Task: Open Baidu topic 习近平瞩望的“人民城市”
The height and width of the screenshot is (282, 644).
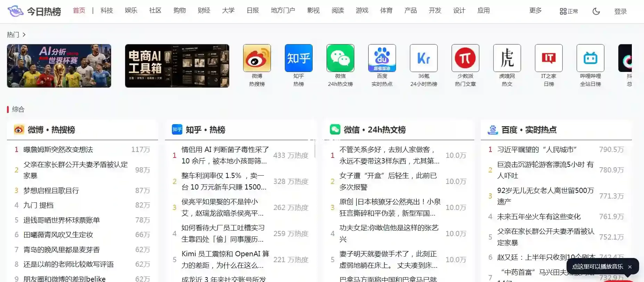Action: (x=537, y=150)
